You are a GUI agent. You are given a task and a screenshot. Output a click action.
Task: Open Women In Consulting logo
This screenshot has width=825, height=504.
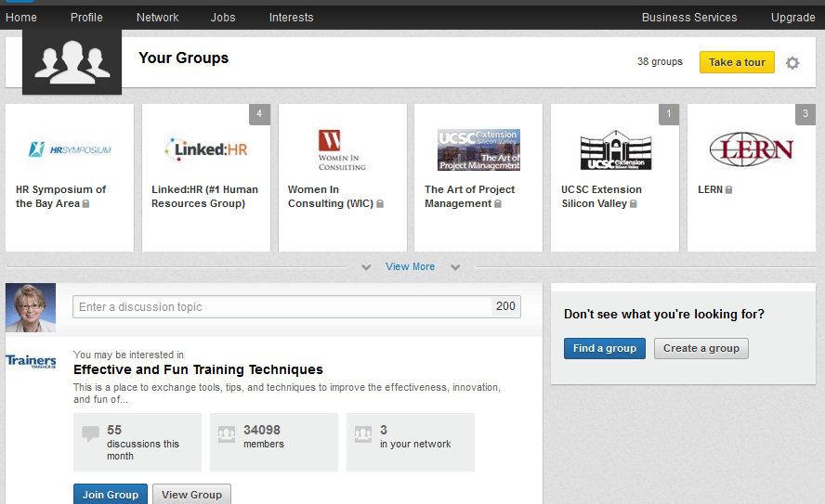point(342,150)
